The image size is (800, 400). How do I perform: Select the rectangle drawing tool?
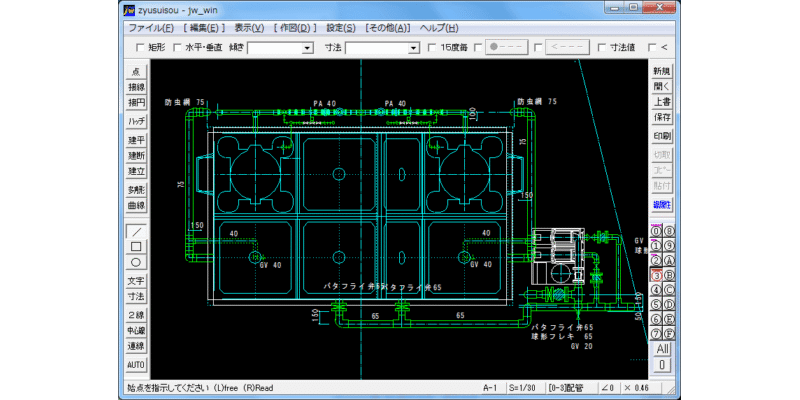(x=136, y=247)
